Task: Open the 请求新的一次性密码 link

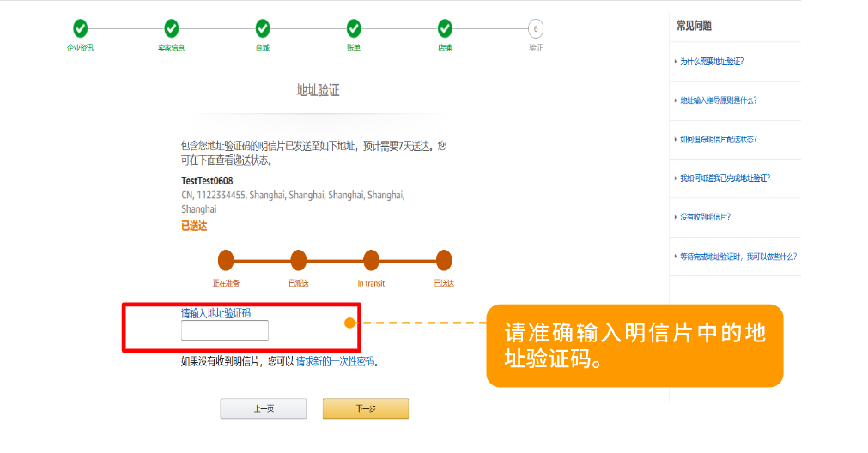Action: [336, 362]
